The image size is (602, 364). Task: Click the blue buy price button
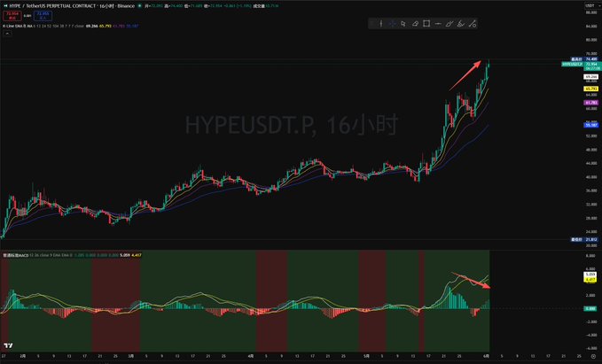43,15
